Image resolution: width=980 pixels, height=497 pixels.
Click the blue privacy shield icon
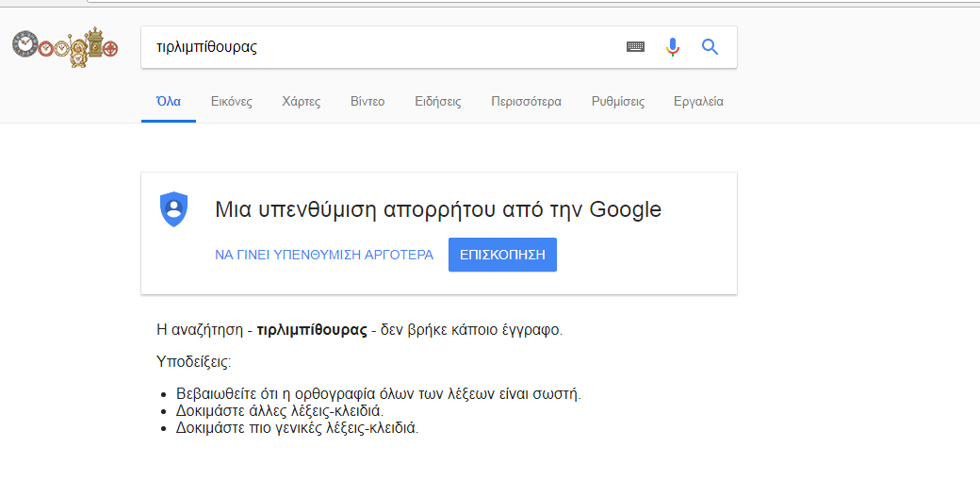(174, 208)
